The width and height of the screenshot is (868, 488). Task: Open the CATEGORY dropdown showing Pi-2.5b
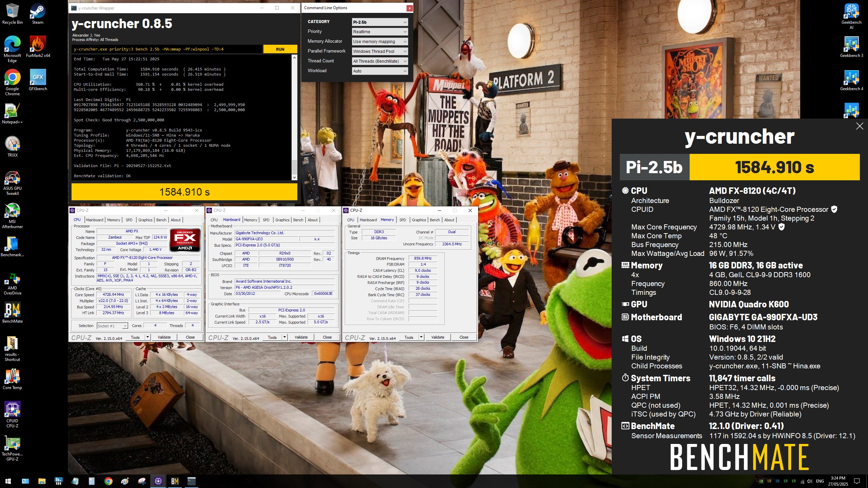pyautogui.click(x=380, y=22)
